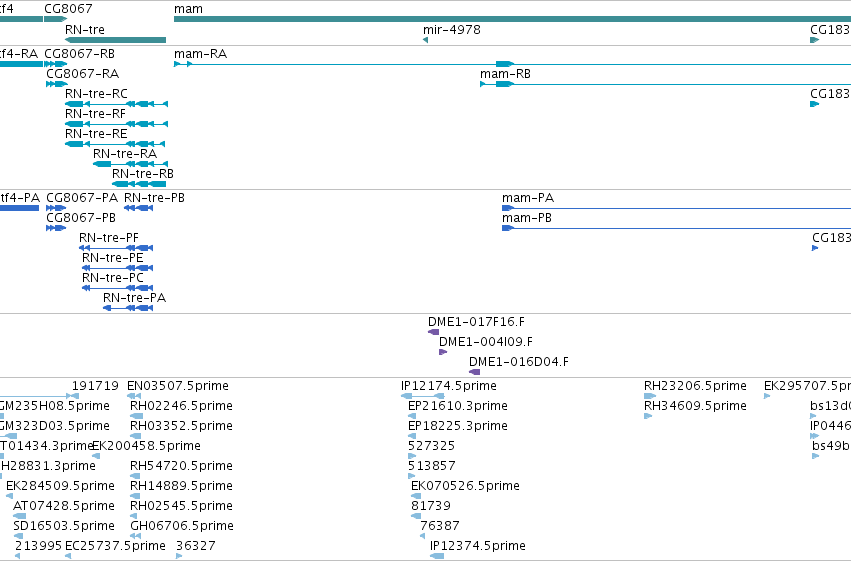Image resolution: width=851 pixels, height=561 pixels.
Task: Click CG8067-RA transcript label
Action: (82, 74)
